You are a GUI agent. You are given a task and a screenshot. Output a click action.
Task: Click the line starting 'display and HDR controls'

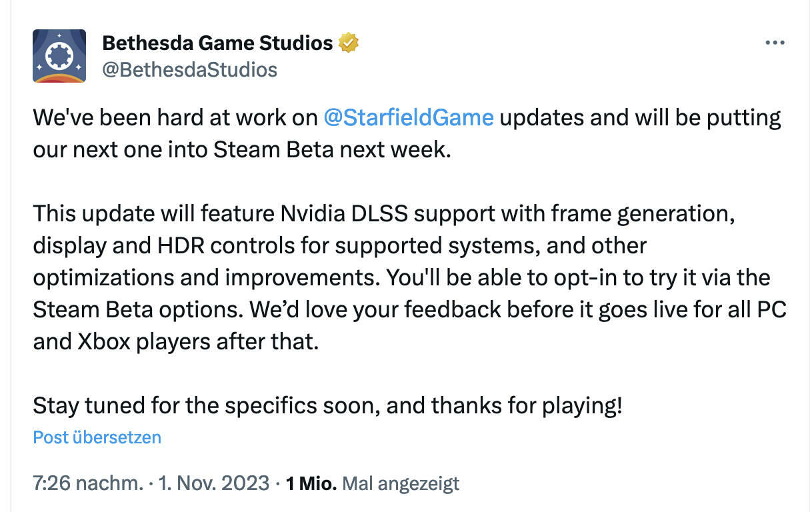pyautogui.click(x=339, y=245)
